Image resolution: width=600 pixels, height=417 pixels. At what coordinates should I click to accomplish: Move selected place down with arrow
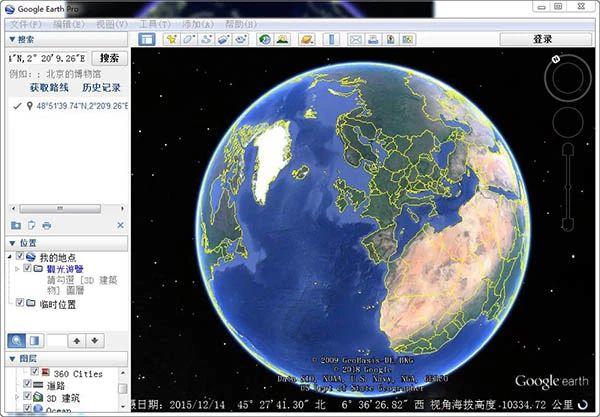(95, 340)
